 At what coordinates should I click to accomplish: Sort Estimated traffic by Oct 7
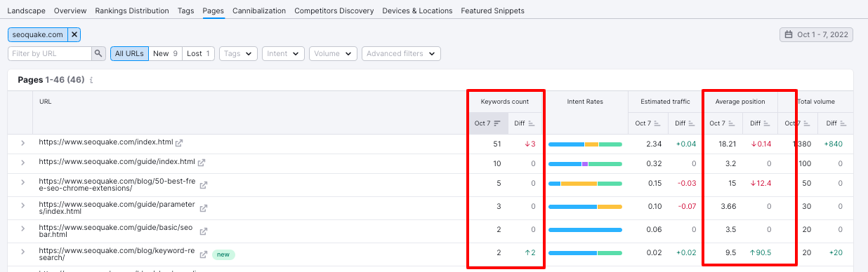(648, 123)
